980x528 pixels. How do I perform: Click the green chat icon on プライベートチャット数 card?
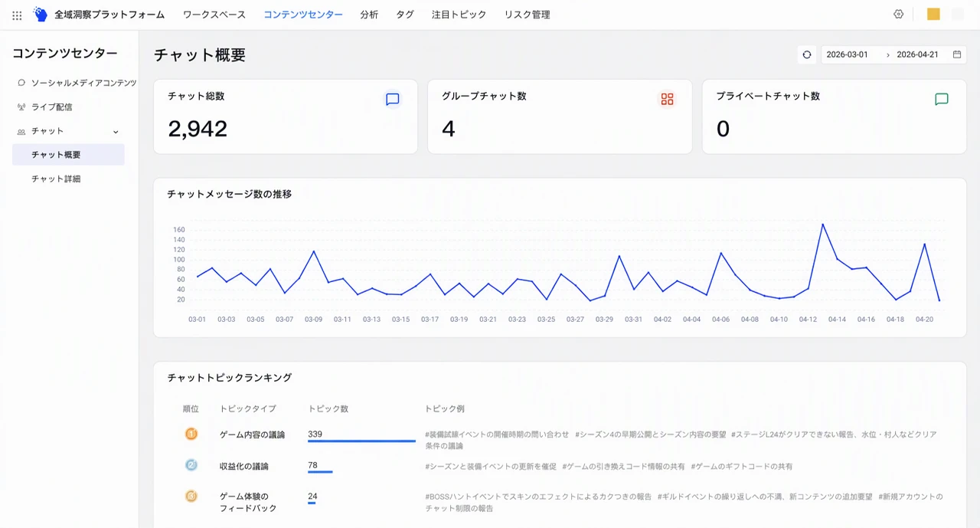(942, 99)
